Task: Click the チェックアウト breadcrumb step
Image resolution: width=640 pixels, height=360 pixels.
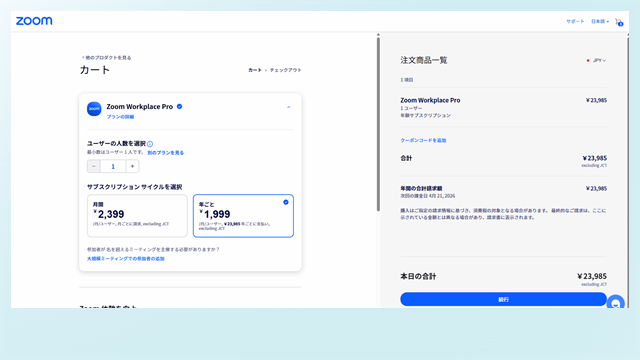Action: click(x=285, y=70)
